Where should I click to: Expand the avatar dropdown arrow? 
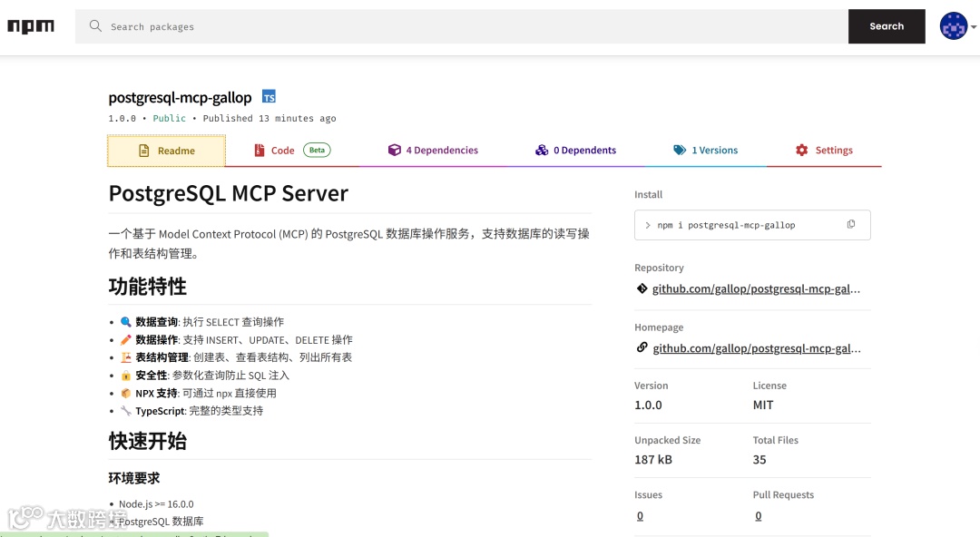click(973, 27)
